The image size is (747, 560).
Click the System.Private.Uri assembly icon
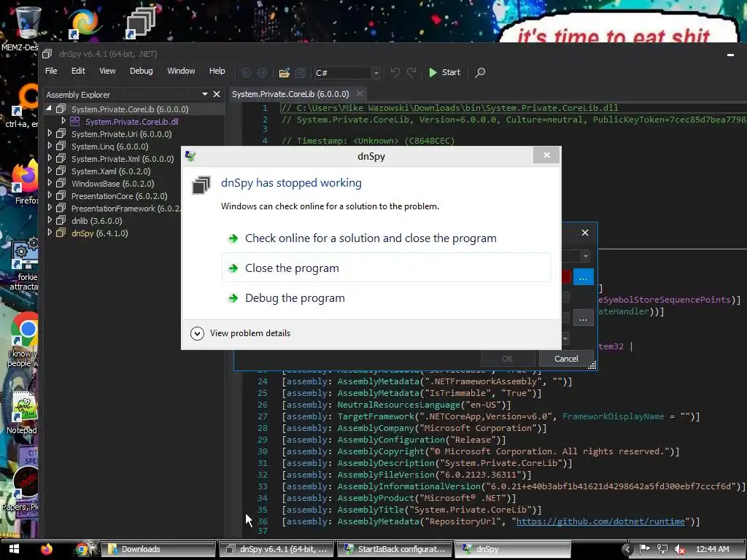coord(61,133)
